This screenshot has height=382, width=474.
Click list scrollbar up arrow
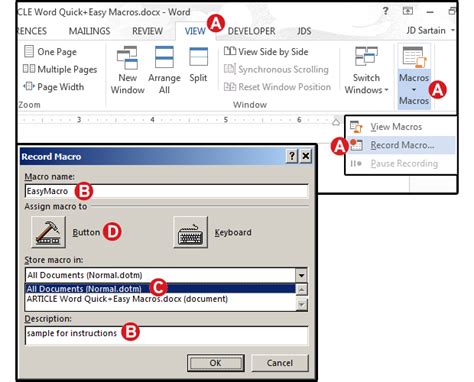coord(301,289)
